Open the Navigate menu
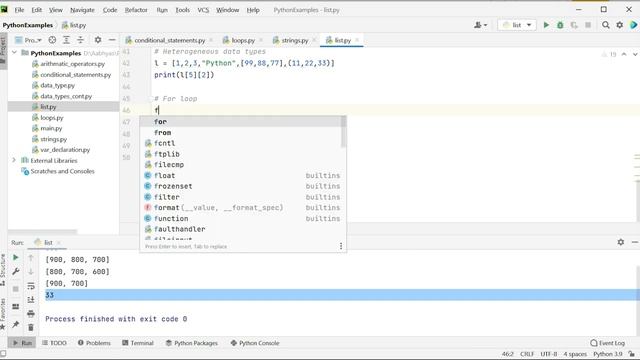 coord(82,10)
